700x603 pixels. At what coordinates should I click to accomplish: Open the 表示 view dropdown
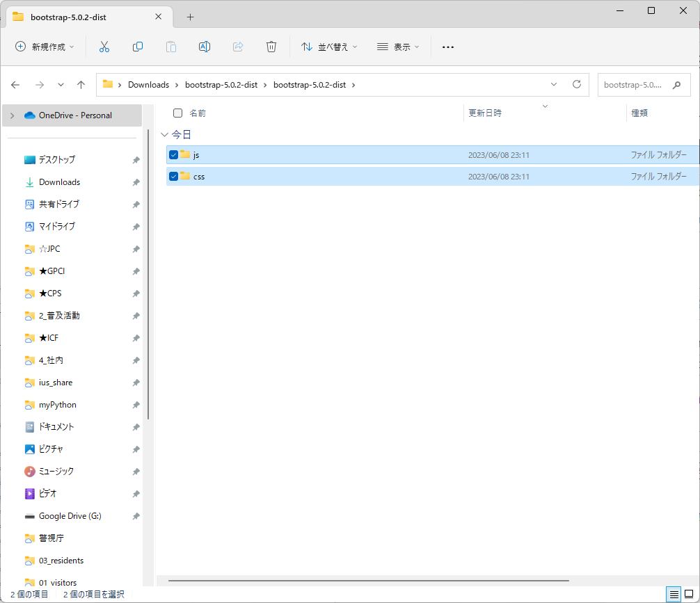(398, 47)
